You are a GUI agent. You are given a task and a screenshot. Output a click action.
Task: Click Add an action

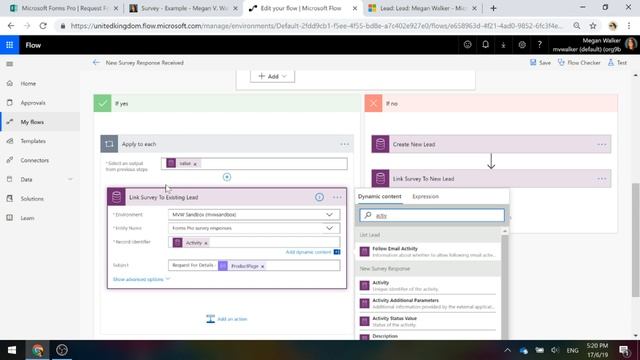(227, 319)
